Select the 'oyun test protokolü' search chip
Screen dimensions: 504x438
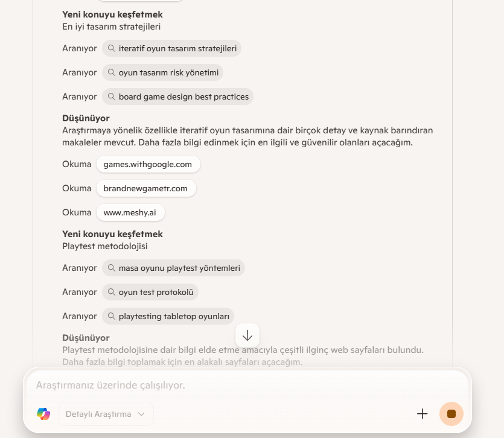[x=150, y=292]
